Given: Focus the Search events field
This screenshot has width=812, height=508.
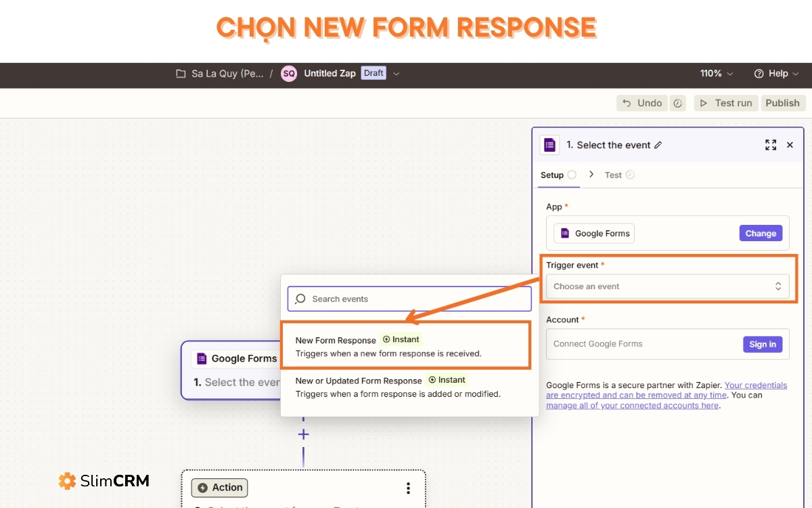Looking at the screenshot, I should [x=409, y=299].
